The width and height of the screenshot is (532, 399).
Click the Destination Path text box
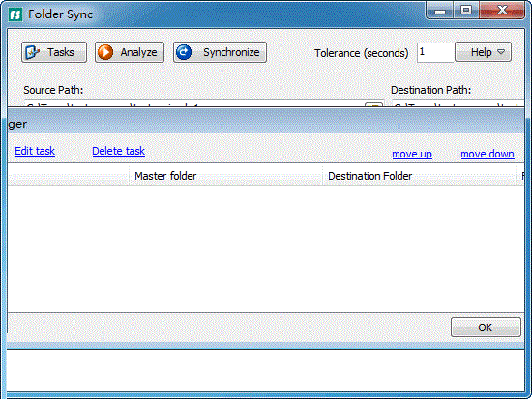click(458, 103)
